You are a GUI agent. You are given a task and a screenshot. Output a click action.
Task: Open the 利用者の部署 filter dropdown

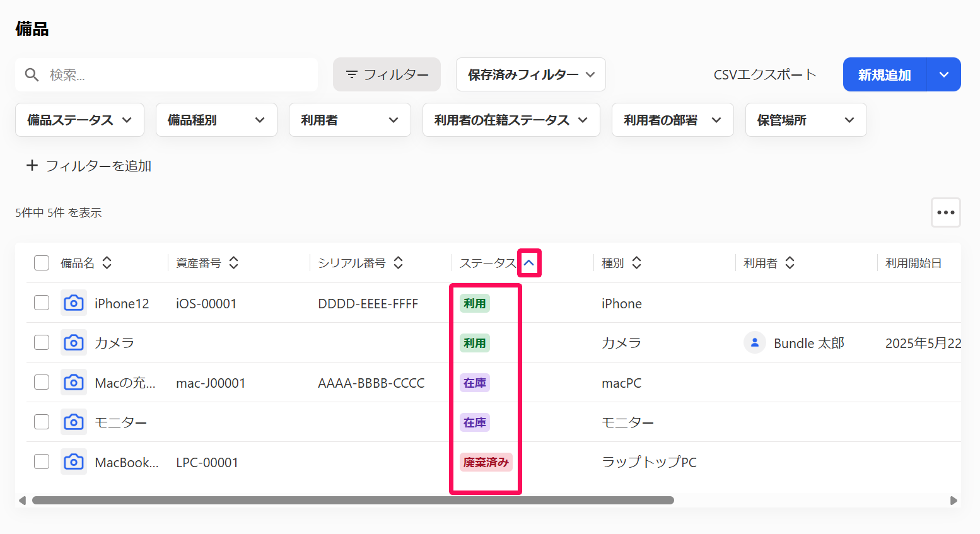click(672, 120)
